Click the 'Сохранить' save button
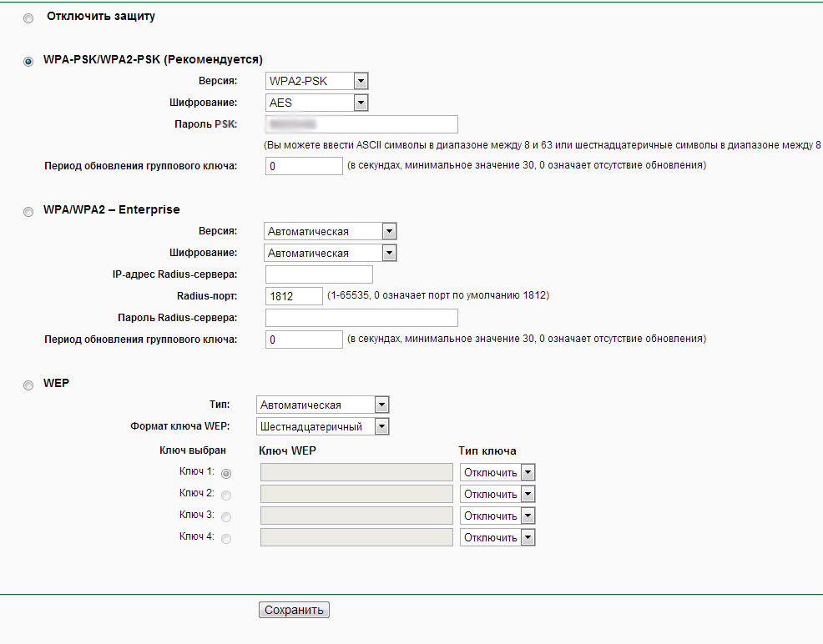This screenshot has width=823, height=644. pyautogui.click(x=294, y=610)
